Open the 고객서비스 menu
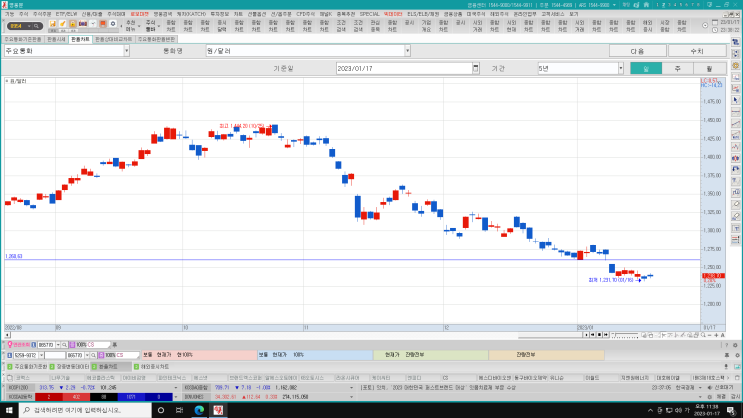 pos(553,14)
